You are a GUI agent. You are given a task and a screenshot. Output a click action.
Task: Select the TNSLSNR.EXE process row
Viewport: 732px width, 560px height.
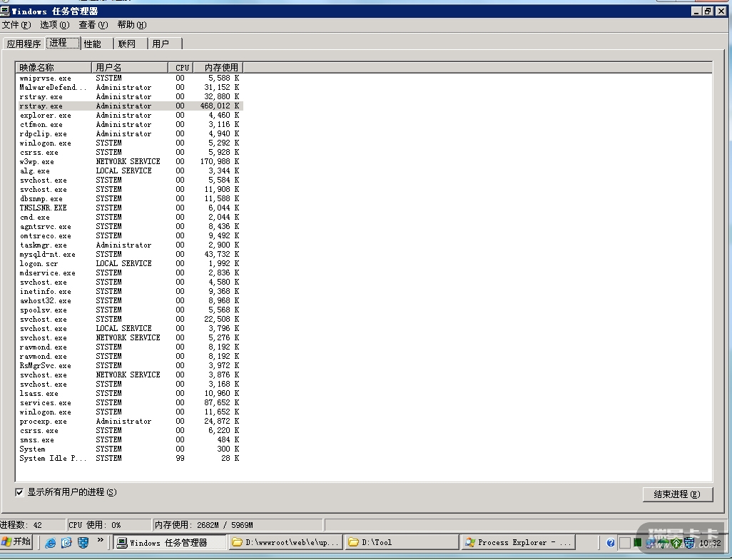pos(129,208)
